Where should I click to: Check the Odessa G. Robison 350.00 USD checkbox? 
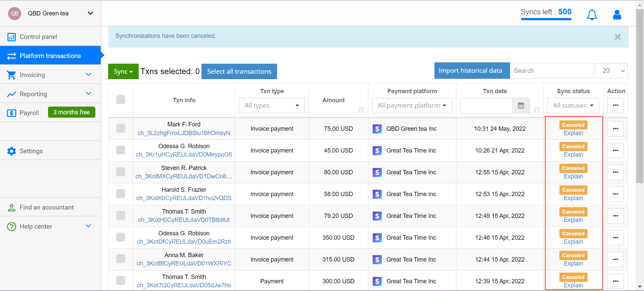121,237
